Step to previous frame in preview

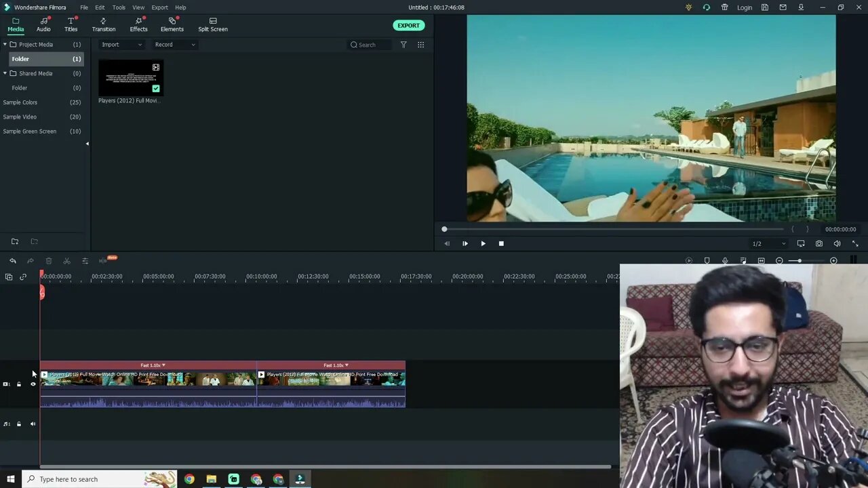coord(447,243)
